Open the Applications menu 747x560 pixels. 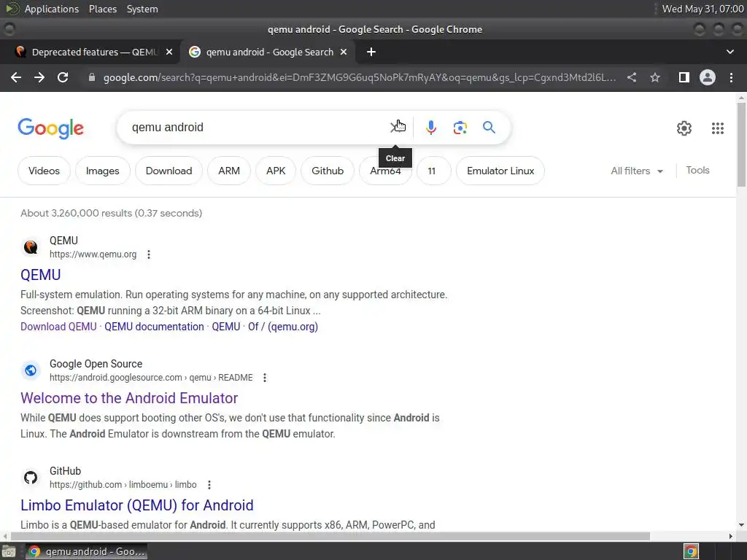[x=52, y=9]
